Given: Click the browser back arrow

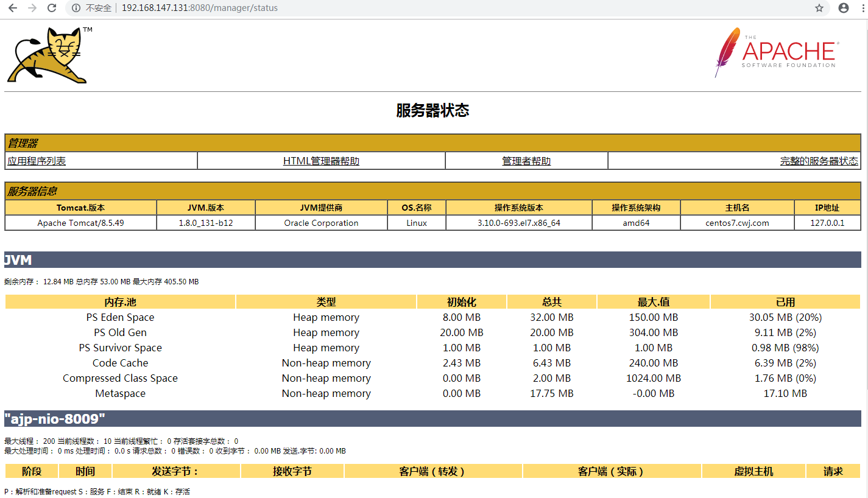Looking at the screenshot, I should point(12,8).
